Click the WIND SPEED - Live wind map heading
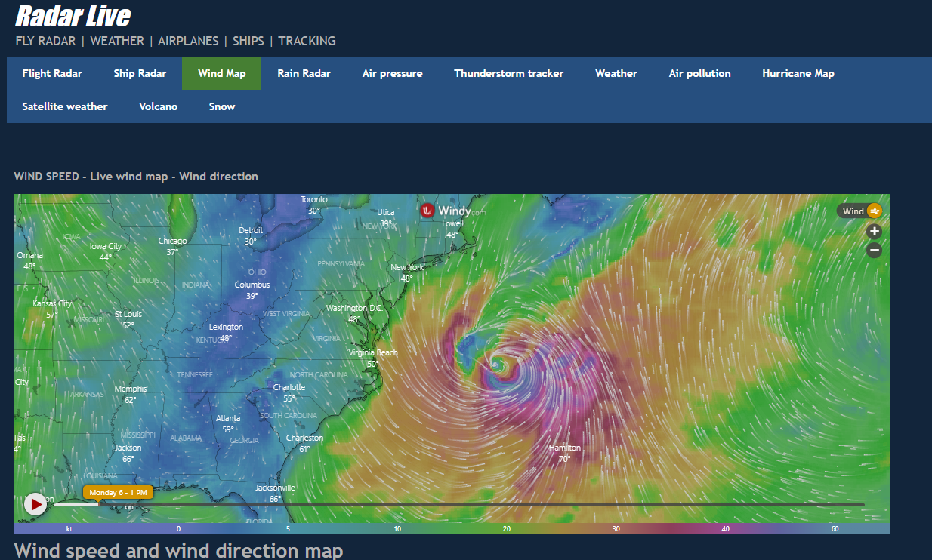Screen dimensions: 932x560 [136, 177]
